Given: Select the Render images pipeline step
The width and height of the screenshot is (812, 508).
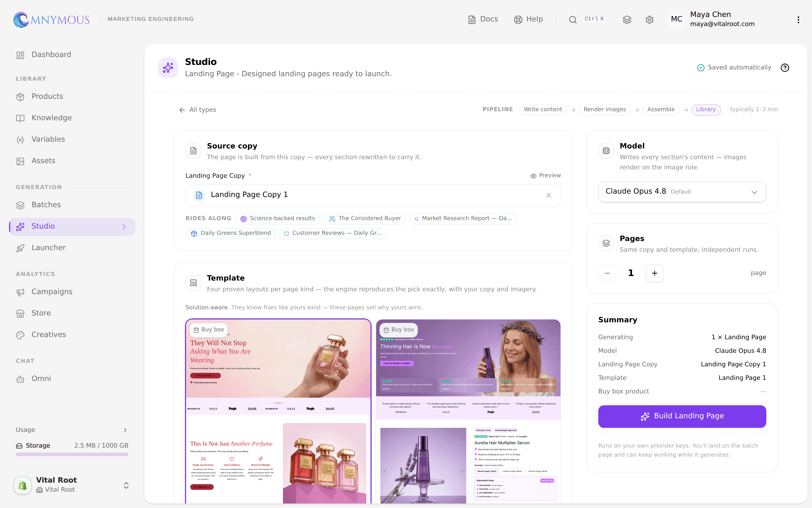Looking at the screenshot, I should coord(604,110).
